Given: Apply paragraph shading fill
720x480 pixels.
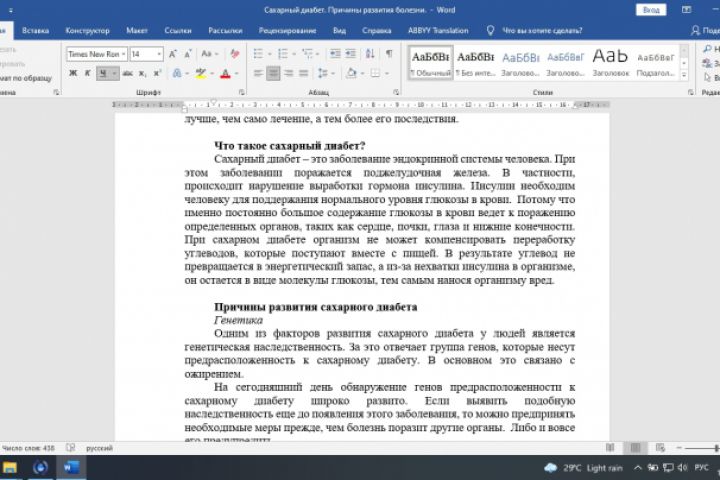Looking at the screenshot, I should click(x=351, y=73).
